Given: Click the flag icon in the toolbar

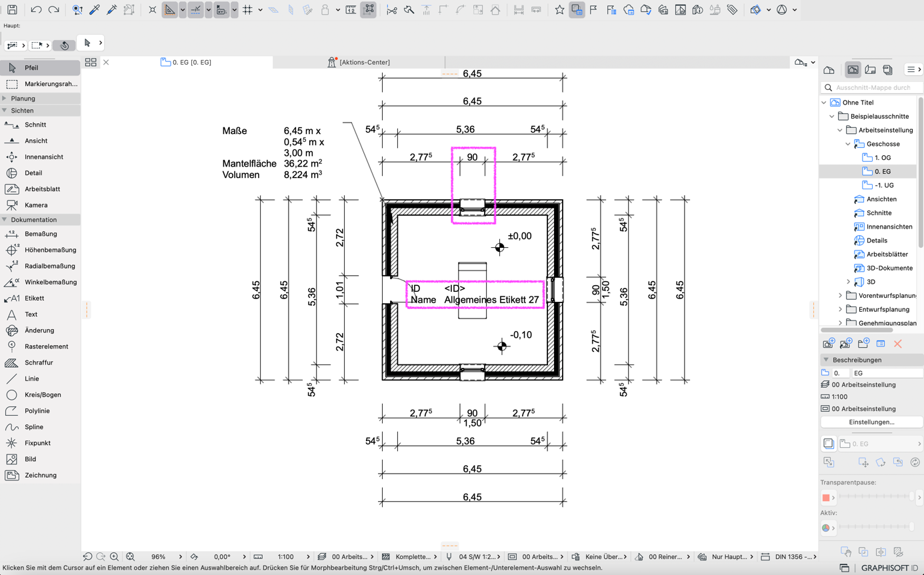Looking at the screenshot, I should (x=593, y=10).
